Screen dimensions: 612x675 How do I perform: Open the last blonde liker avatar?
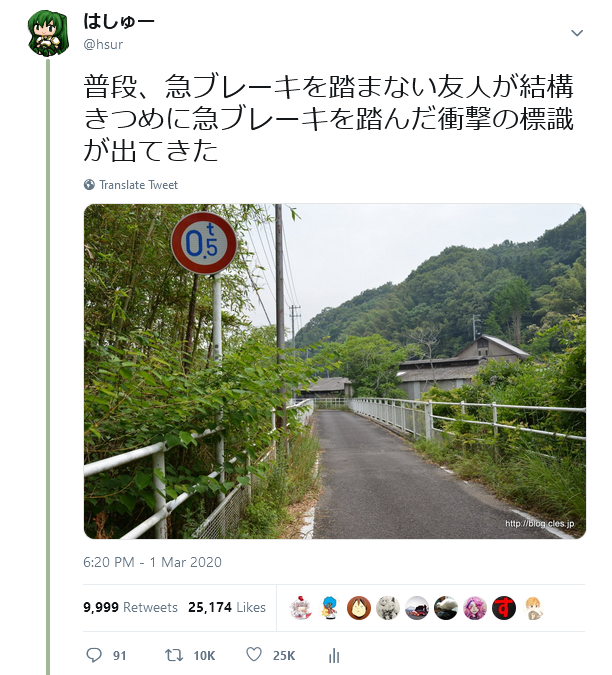point(533,608)
